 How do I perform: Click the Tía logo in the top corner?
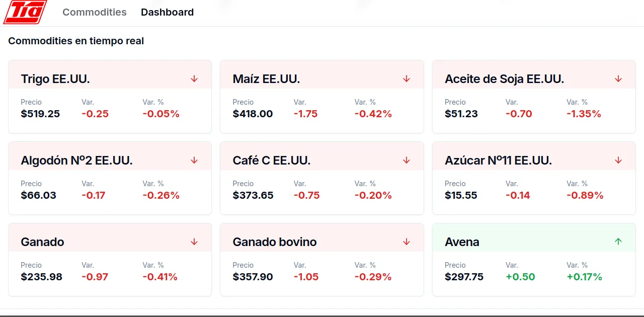[x=25, y=13]
